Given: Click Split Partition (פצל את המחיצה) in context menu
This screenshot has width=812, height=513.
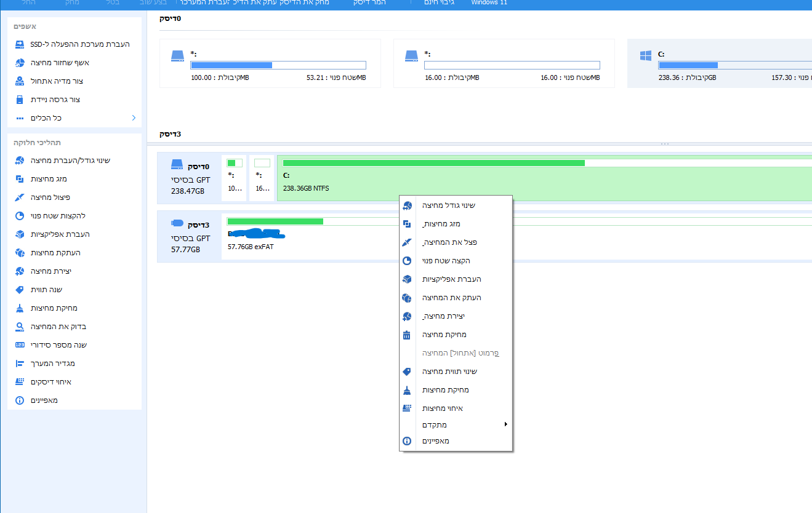Looking at the screenshot, I should pos(449,242).
